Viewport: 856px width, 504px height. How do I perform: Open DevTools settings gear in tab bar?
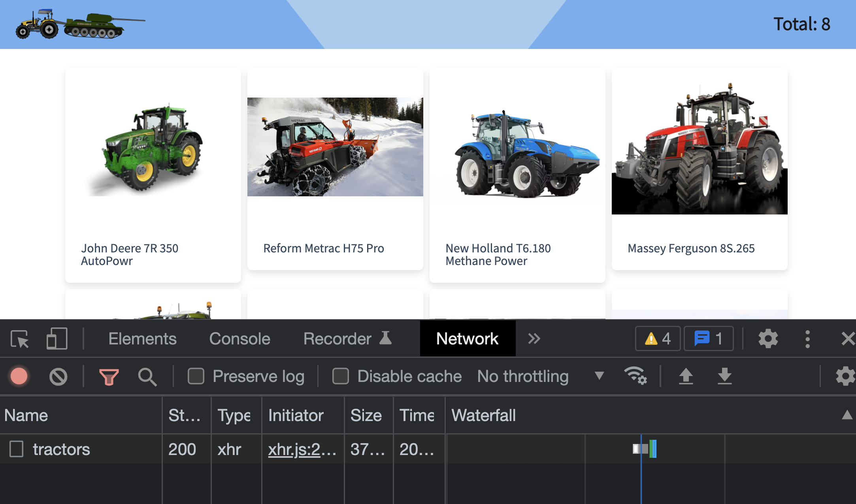[768, 339]
